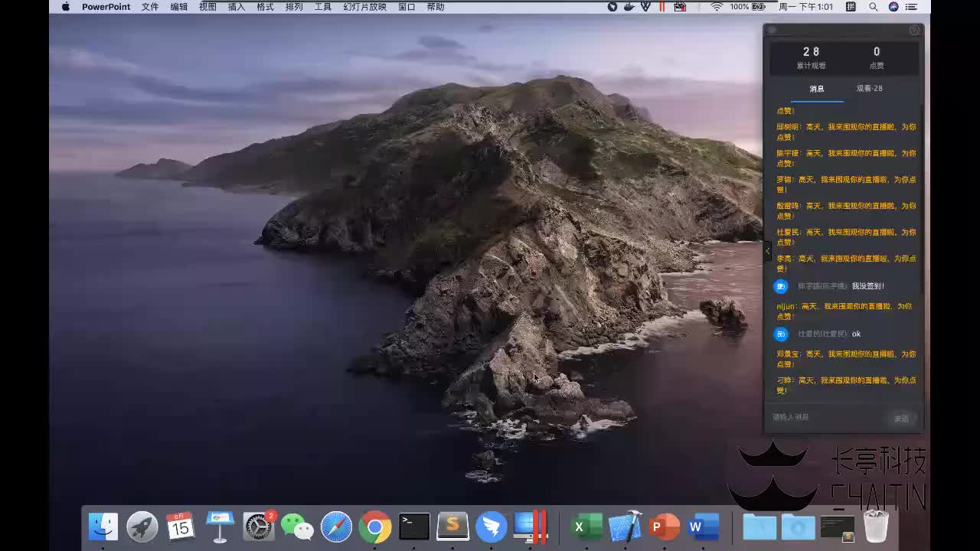
Task: Open WeChat from the Dock
Action: [x=297, y=527]
